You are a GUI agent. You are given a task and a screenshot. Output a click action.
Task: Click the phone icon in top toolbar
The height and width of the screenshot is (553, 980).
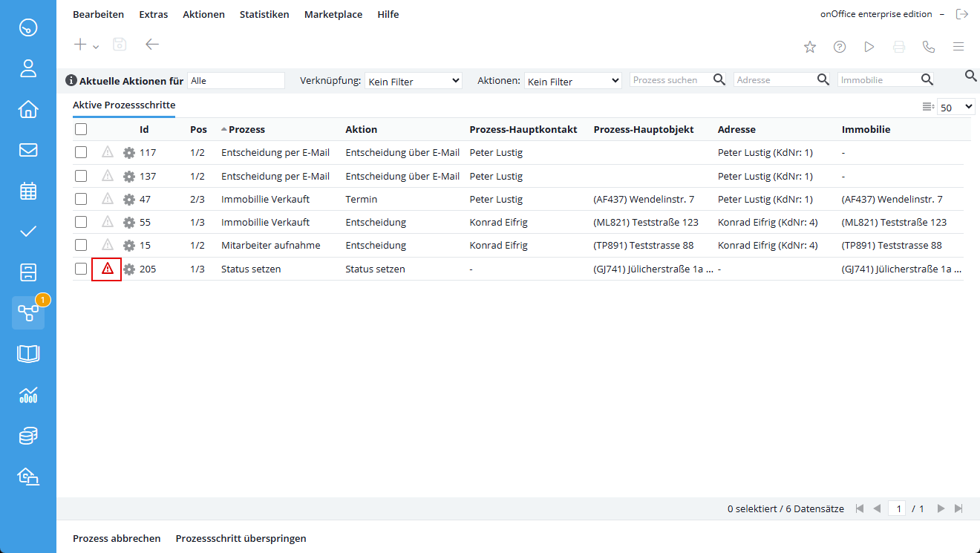click(x=928, y=47)
